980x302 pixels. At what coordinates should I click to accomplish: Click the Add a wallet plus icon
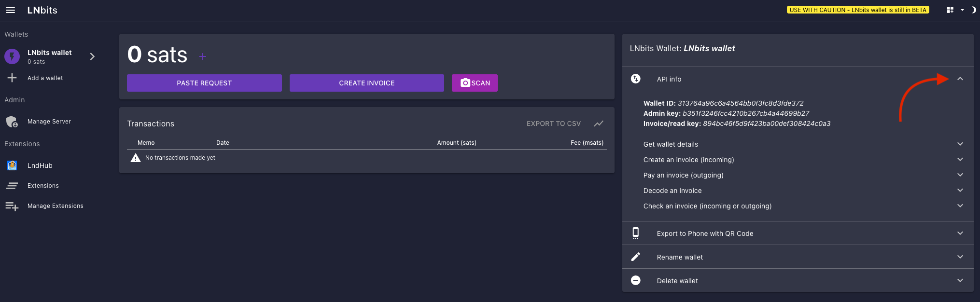click(x=12, y=78)
